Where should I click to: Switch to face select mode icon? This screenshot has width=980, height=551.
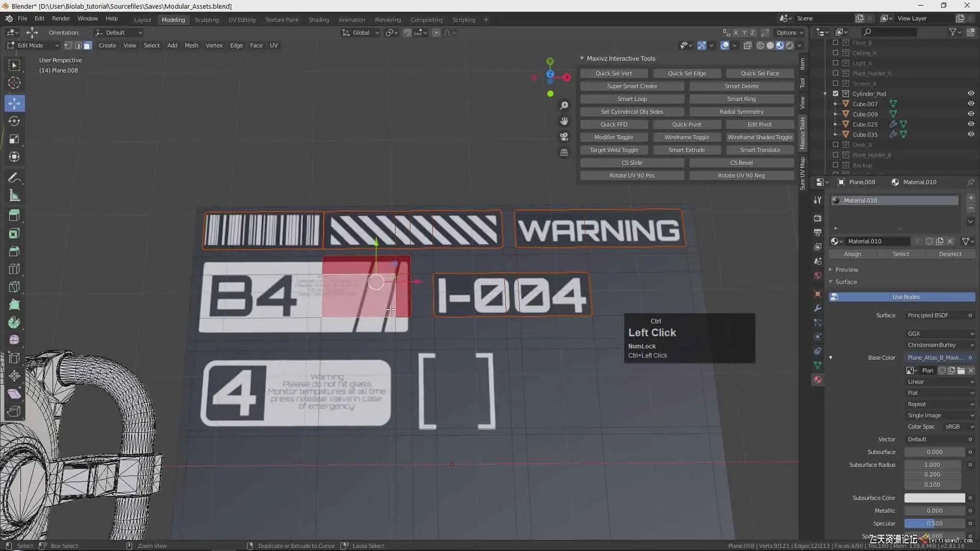[88, 45]
